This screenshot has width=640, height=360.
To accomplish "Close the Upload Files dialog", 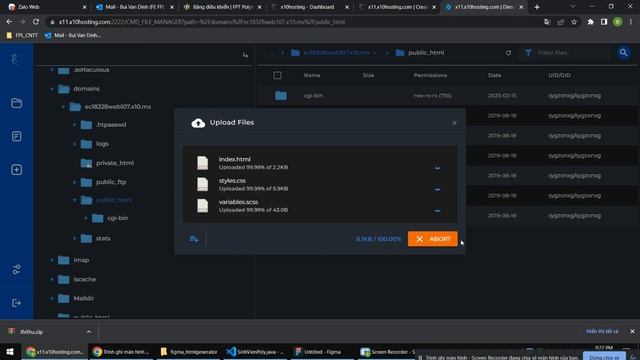I will [x=454, y=123].
